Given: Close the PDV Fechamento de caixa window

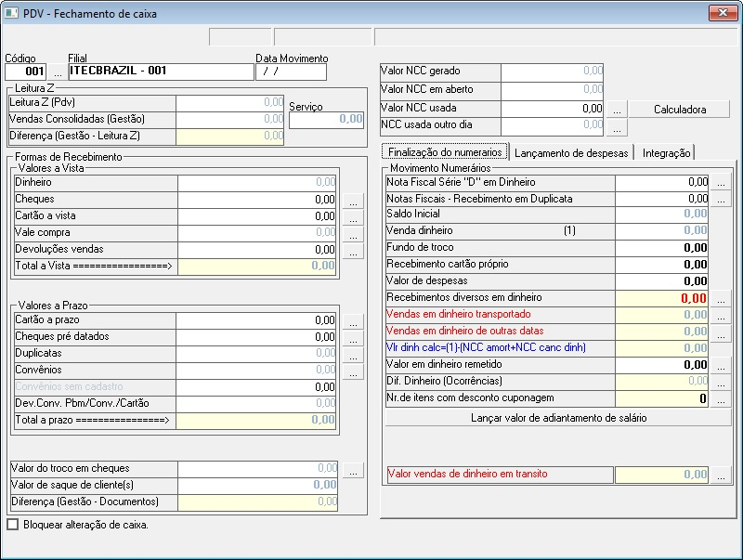Looking at the screenshot, I should pos(723,13).
